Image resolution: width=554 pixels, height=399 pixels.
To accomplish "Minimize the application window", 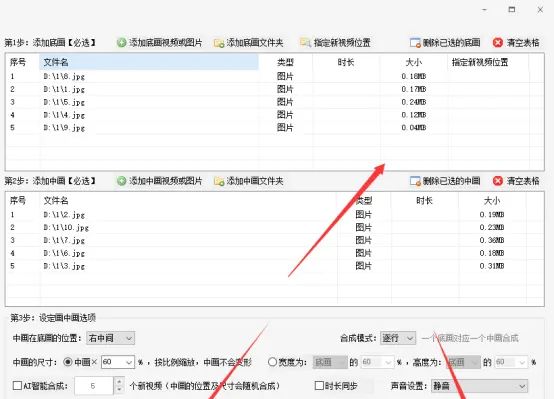I will click(485, 10).
